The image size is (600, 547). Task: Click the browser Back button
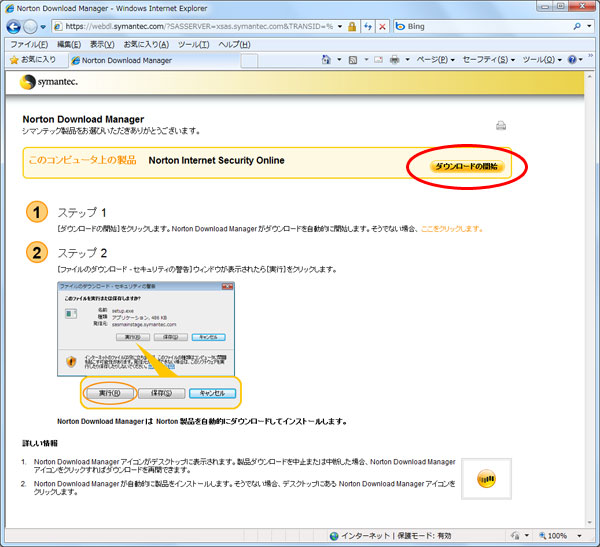click(x=15, y=25)
